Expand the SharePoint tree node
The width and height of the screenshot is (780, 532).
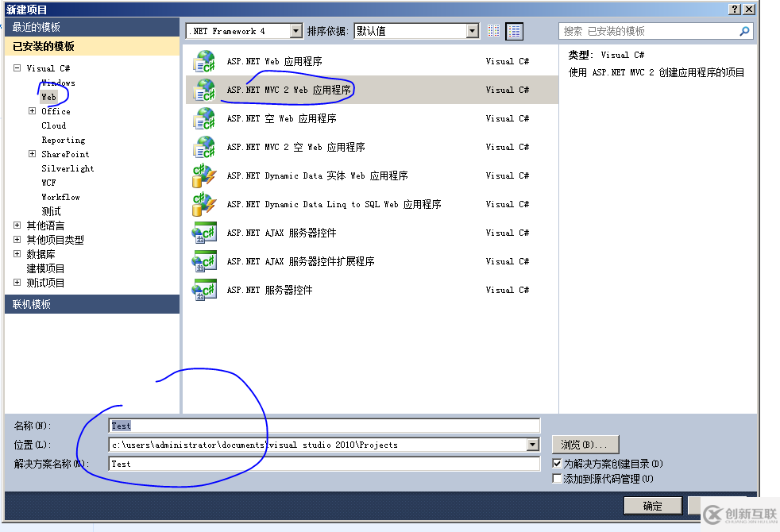33,153
